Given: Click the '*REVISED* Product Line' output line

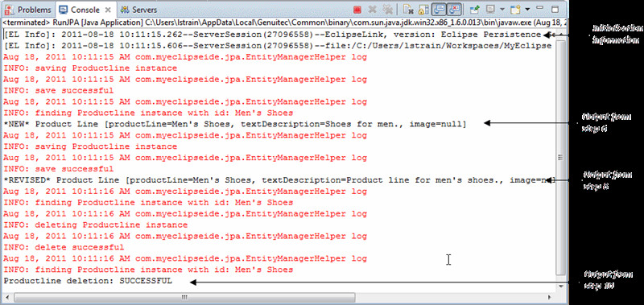Looking at the screenshot, I should tap(279, 180).
